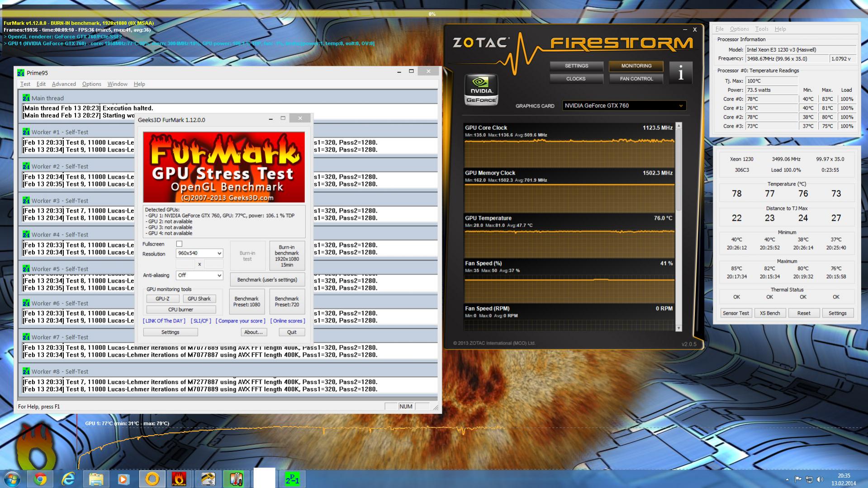Open FurMark's About dialog
The image size is (868, 488).
pyautogui.click(x=253, y=332)
